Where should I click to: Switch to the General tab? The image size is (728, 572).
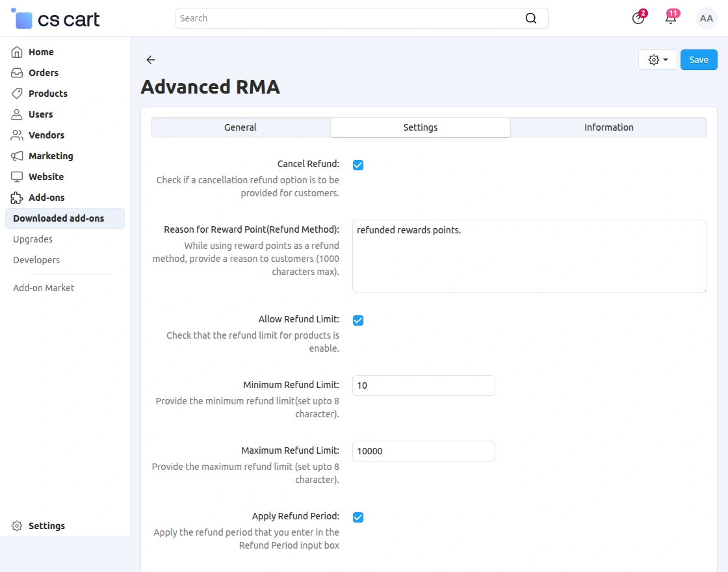tap(240, 127)
